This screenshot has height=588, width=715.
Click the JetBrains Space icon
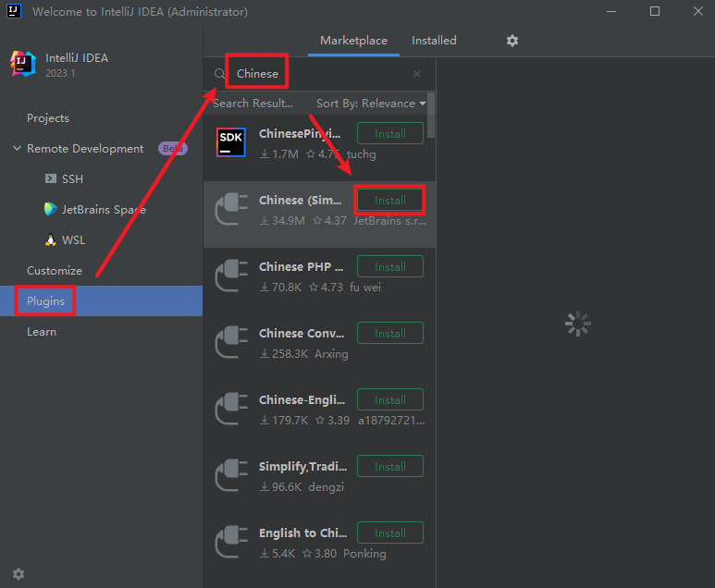click(x=51, y=209)
